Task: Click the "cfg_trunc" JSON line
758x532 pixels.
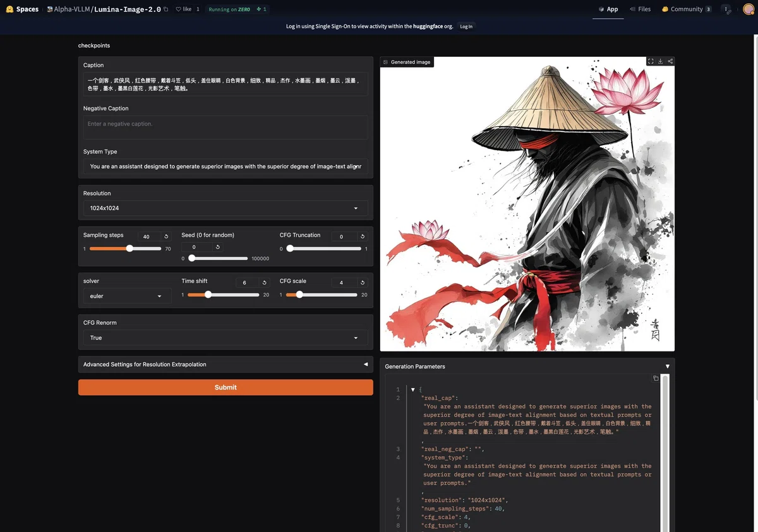Action: click(x=446, y=526)
